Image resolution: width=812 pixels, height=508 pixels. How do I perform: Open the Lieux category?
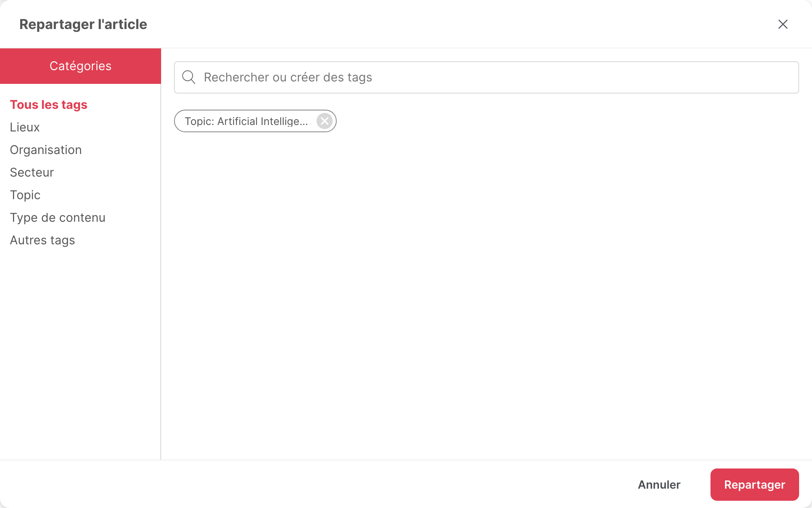coord(25,127)
